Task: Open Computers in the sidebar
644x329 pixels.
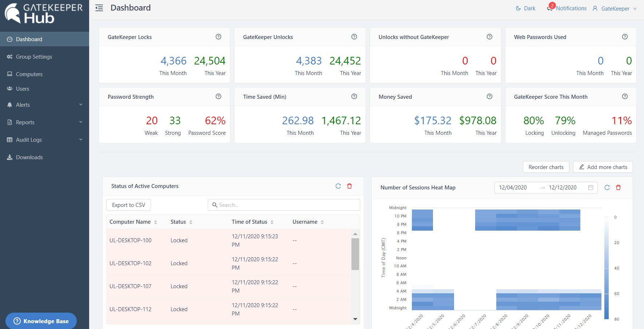Action: pyautogui.click(x=44, y=74)
